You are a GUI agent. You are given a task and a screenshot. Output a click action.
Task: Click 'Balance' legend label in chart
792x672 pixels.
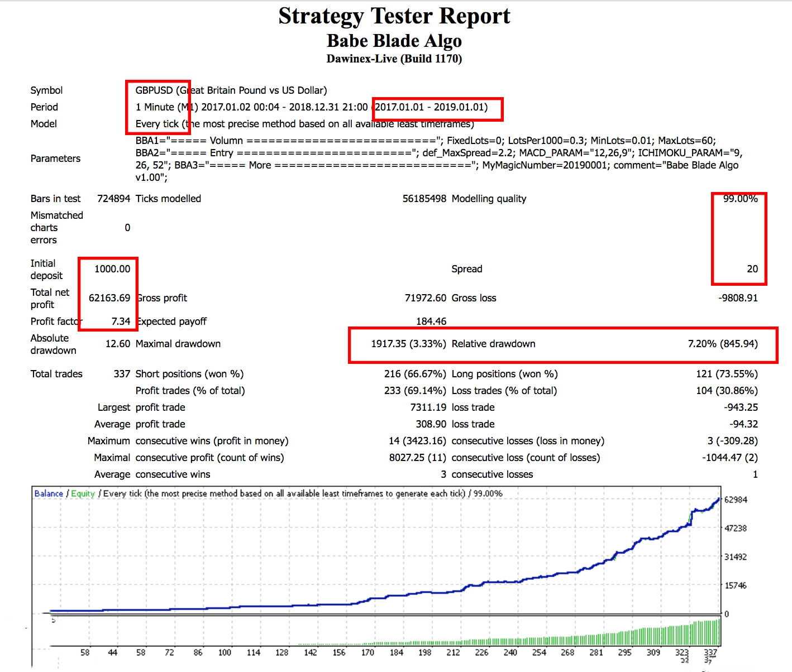pyautogui.click(x=49, y=493)
